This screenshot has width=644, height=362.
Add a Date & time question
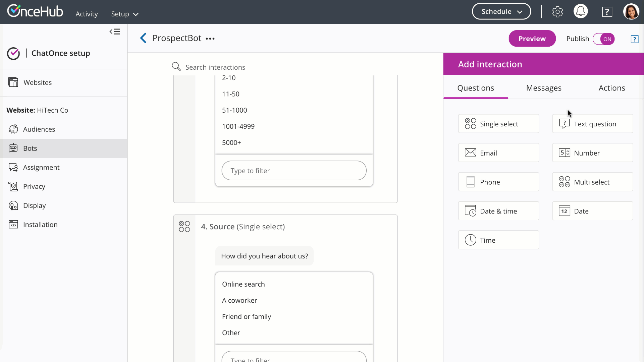pos(498,211)
